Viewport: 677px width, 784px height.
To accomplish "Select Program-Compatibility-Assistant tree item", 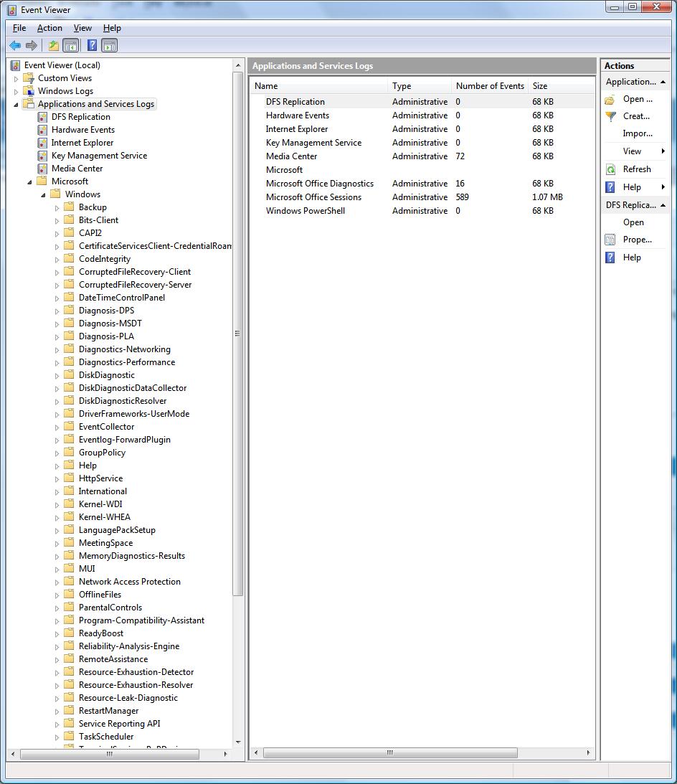I will coord(141,620).
